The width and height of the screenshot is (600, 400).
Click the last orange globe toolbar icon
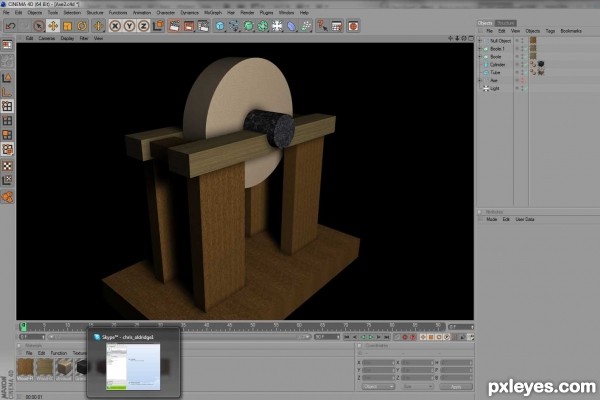pos(353,26)
